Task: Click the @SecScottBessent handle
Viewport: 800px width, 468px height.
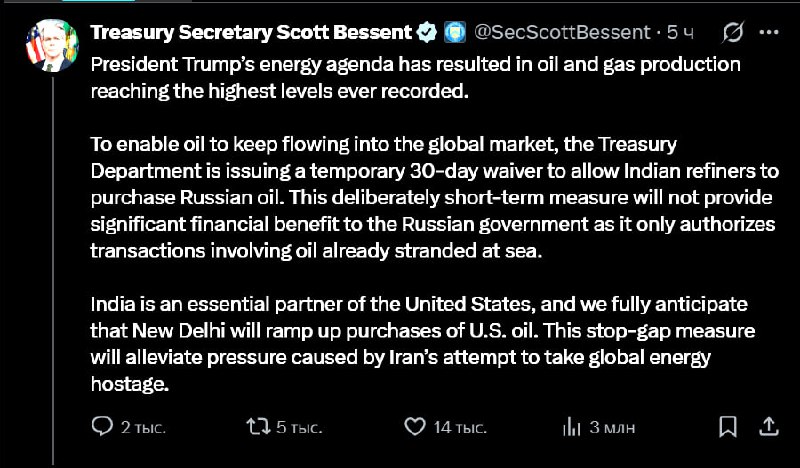Action: point(560,33)
